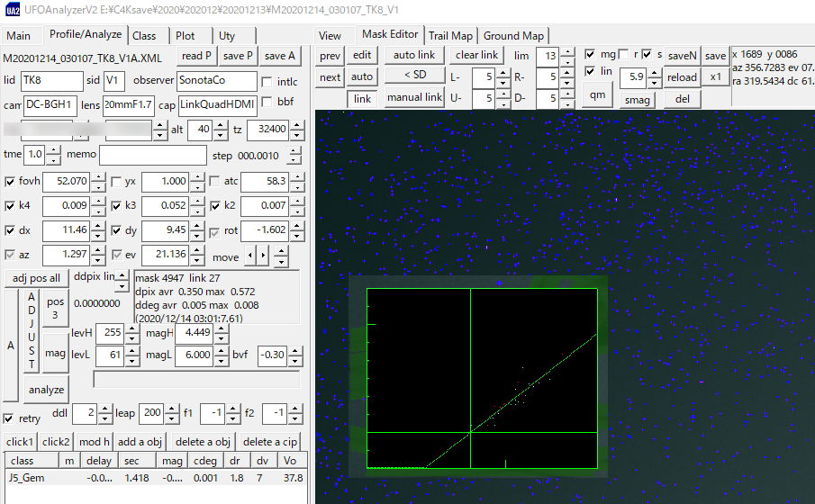Viewport: 815px width, 504px height.
Task: Open the Class tab
Action: pos(144,36)
